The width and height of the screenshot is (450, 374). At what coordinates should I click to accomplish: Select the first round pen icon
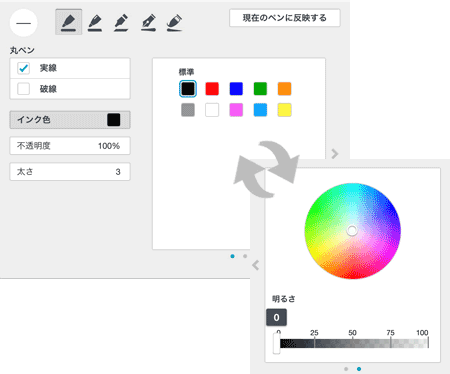tap(68, 22)
